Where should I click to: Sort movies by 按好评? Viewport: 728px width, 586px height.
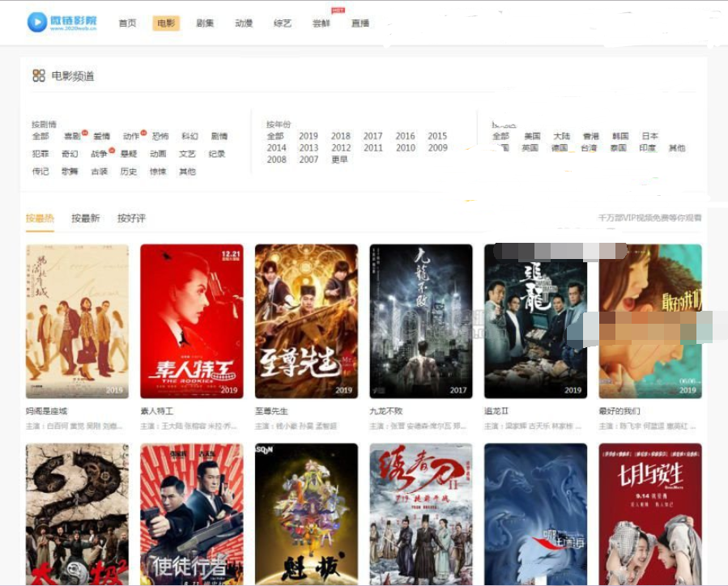pyautogui.click(x=131, y=218)
